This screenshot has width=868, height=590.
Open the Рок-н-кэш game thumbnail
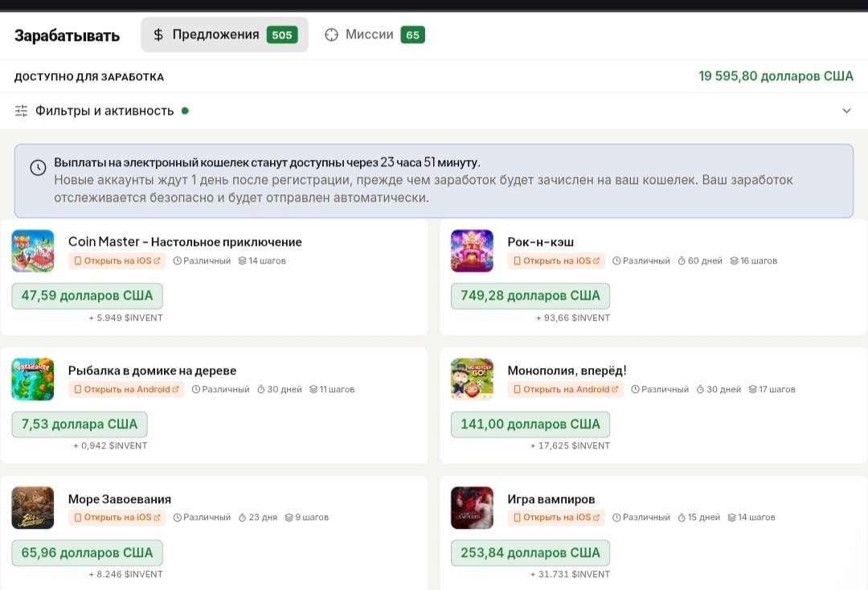[x=472, y=251]
